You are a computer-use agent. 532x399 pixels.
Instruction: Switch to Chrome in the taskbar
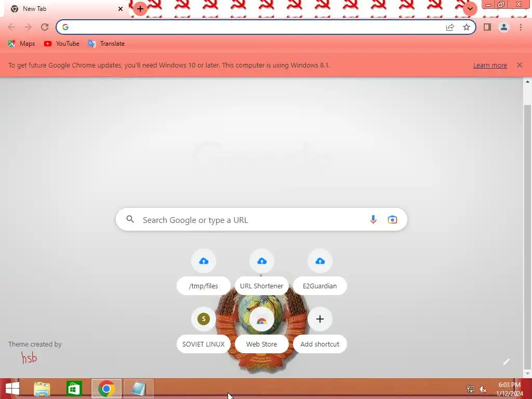tap(106, 389)
